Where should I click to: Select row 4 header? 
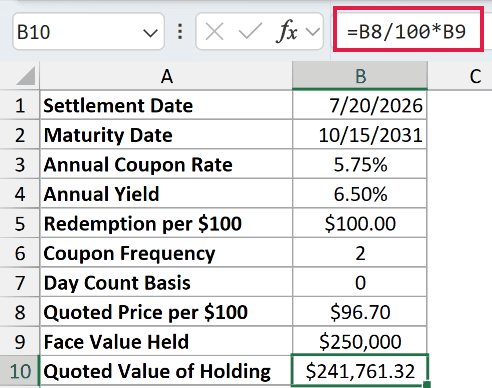pos(20,194)
